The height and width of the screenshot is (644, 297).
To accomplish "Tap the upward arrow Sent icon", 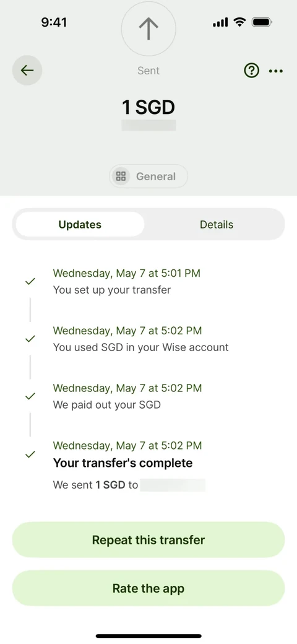I will coord(148,28).
